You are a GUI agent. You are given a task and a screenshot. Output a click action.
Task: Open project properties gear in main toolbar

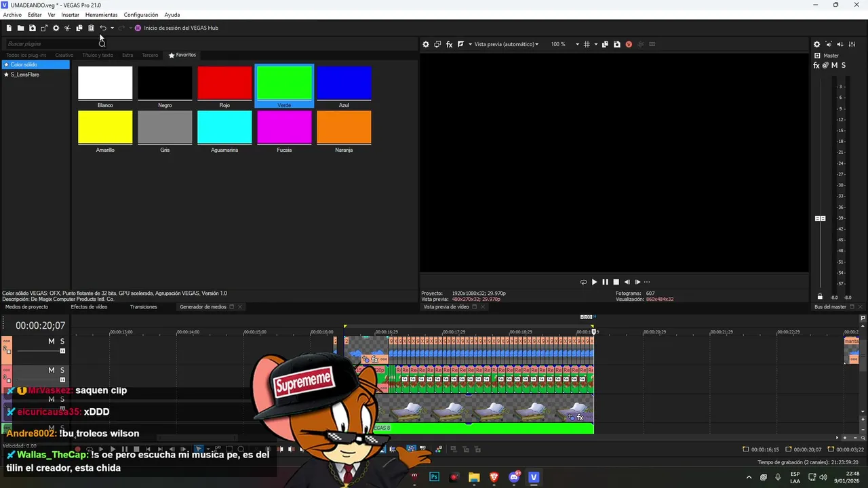coord(56,28)
